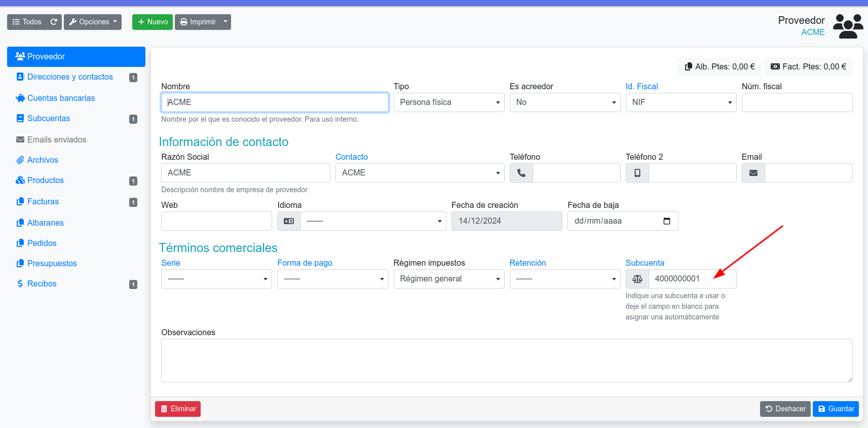Click the badge count next to Recibos
The image size is (868, 428).
133,284
